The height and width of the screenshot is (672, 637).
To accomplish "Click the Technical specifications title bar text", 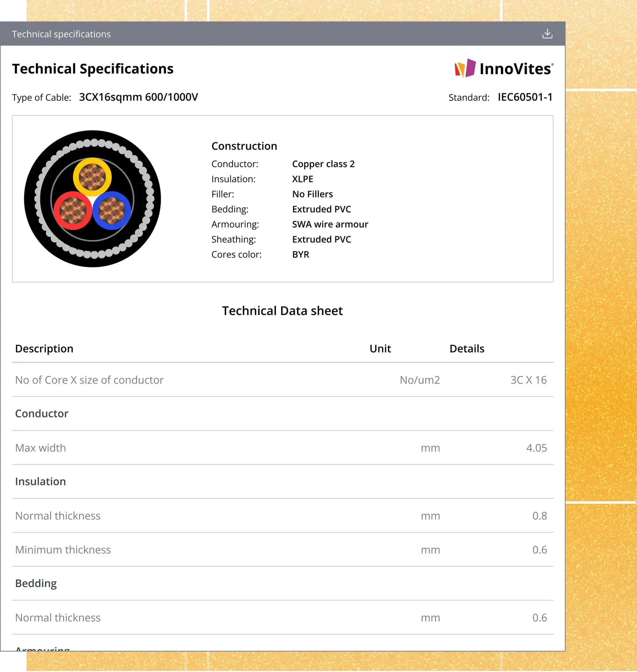I will pos(61,34).
